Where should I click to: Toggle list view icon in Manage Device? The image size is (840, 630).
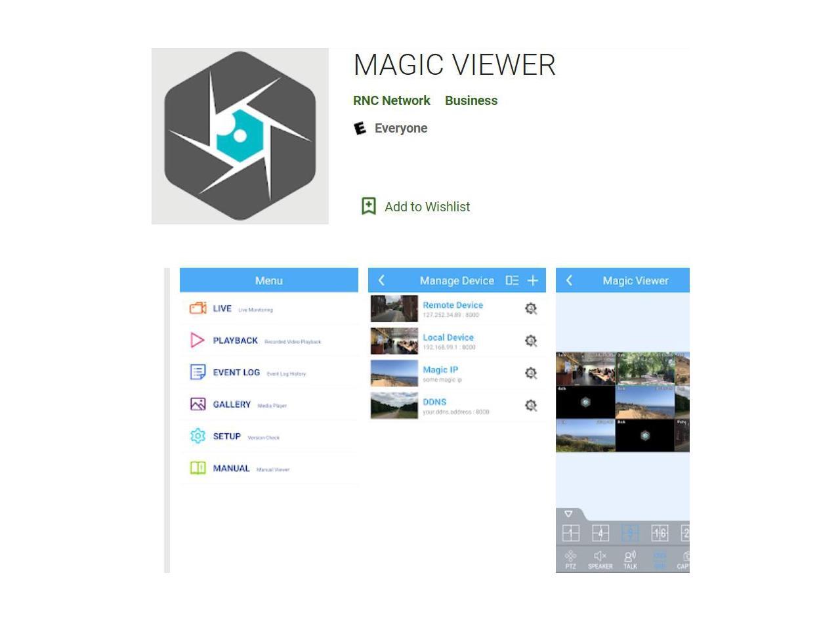click(512, 281)
